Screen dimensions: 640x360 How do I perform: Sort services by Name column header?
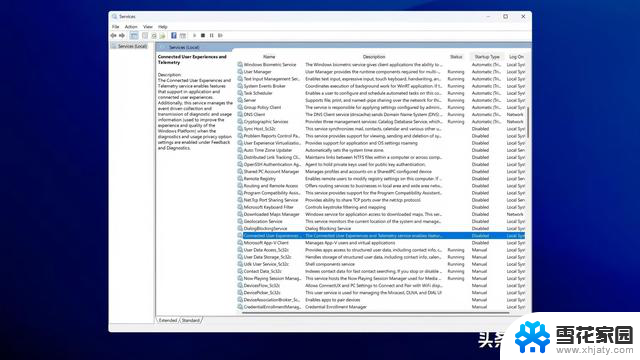tap(269, 57)
